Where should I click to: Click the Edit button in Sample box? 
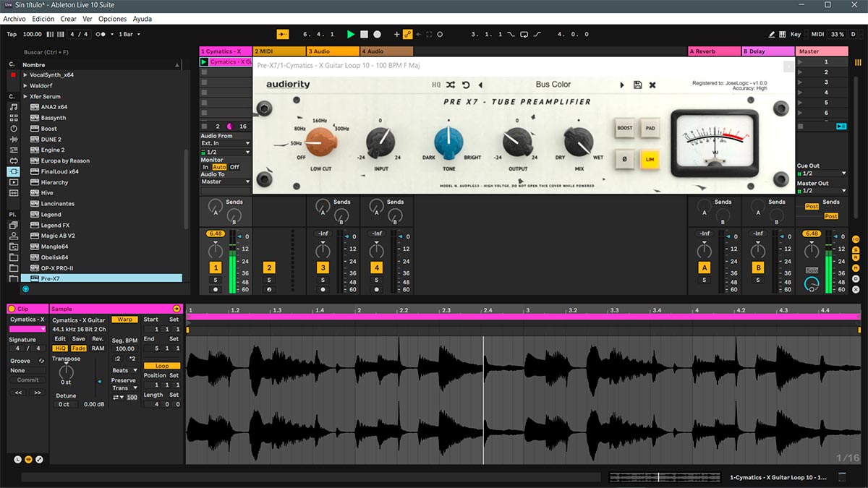click(60, 339)
